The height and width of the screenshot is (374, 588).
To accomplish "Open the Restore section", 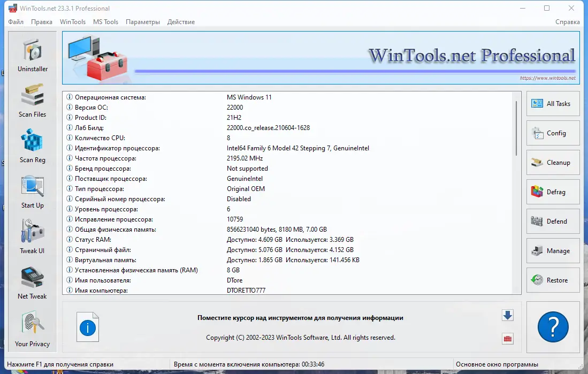I will pos(553,280).
